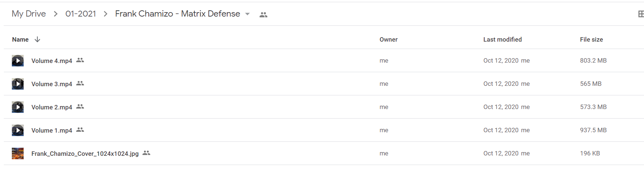Image resolution: width=644 pixels, height=172 pixels.
Task: Select the Volume 3.mp4 file name
Action: [52, 84]
